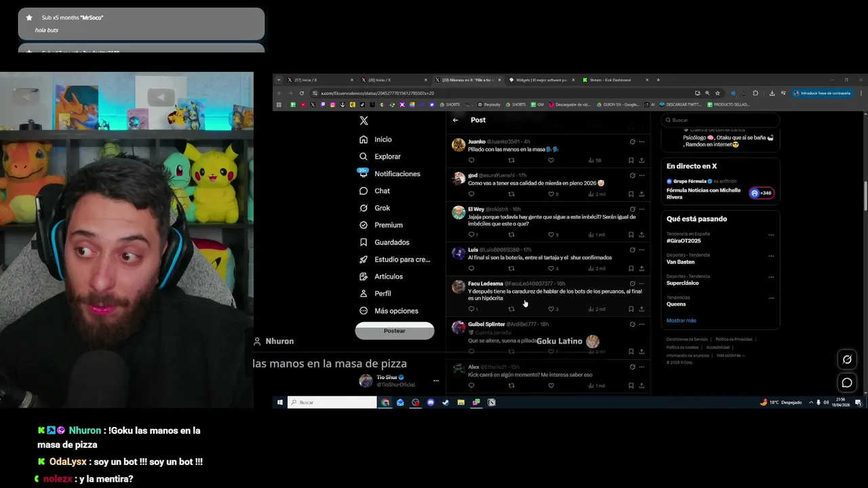Click Mostrar más under trends

point(682,321)
